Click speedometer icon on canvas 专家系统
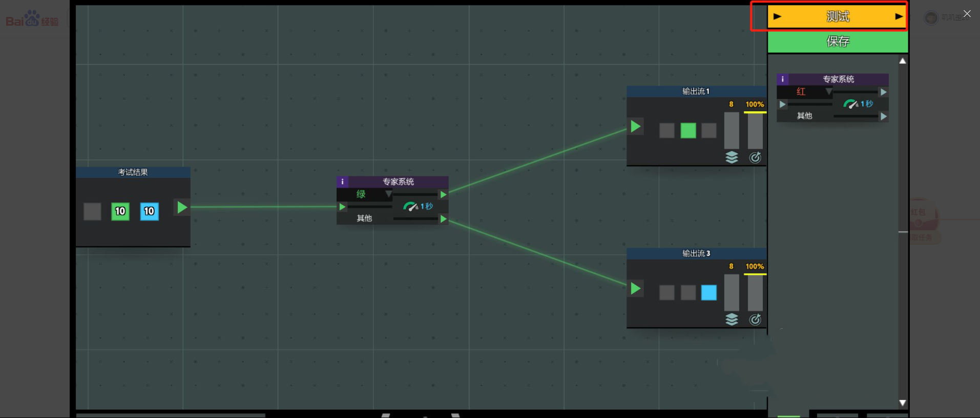 pyautogui.click(x=410, y=207)
